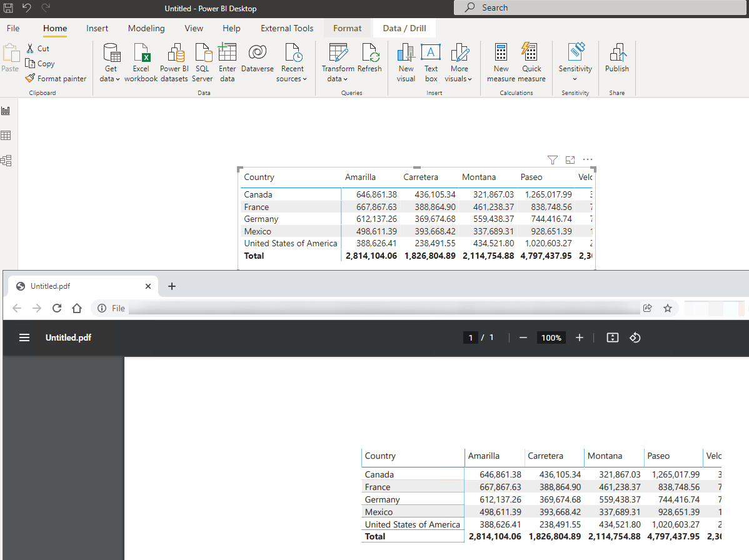Image resolution: width=749 pixels, height=560 pixels.
Task: Open the File menu
Action: 13,28
